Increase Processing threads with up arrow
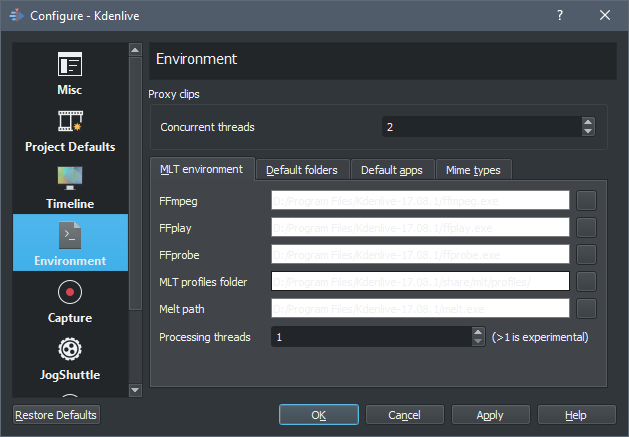Screen dimensions: 629x437 tap(478, 332)
